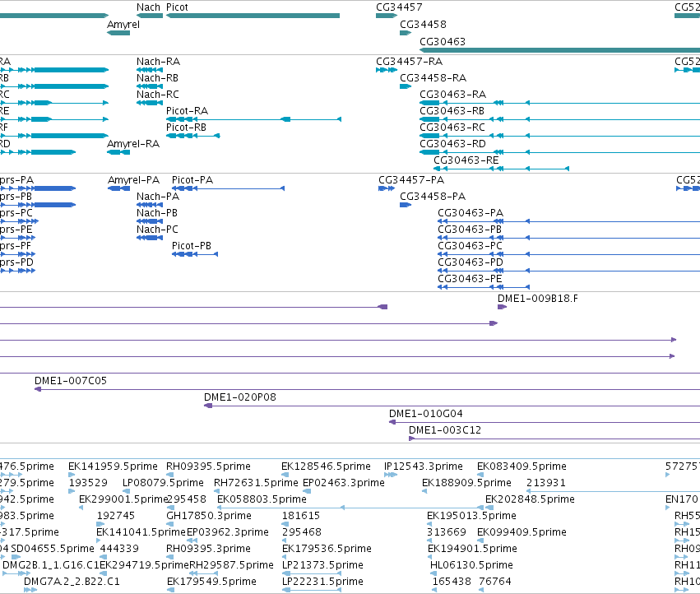
Task: Select protein Nach-PB
Action: (x=157, y=213)
